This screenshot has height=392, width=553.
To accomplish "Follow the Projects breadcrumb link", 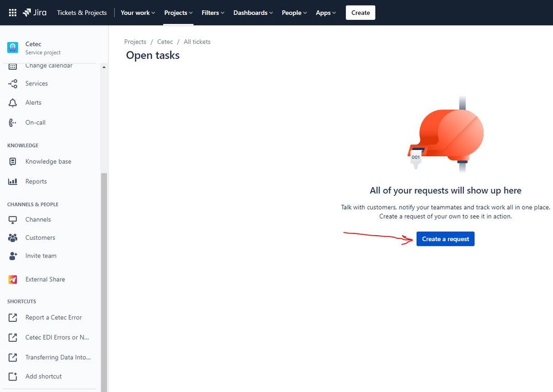I will [135, 42].
